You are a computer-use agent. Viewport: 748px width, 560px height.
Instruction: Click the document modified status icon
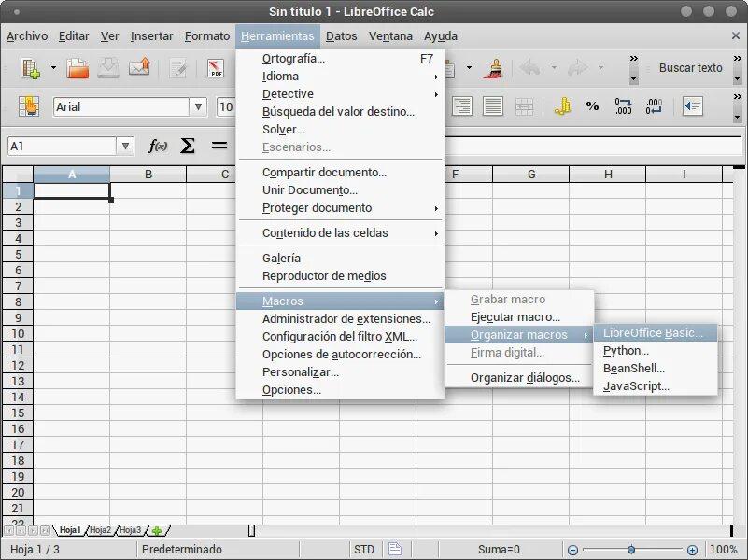tap(394, 549)
